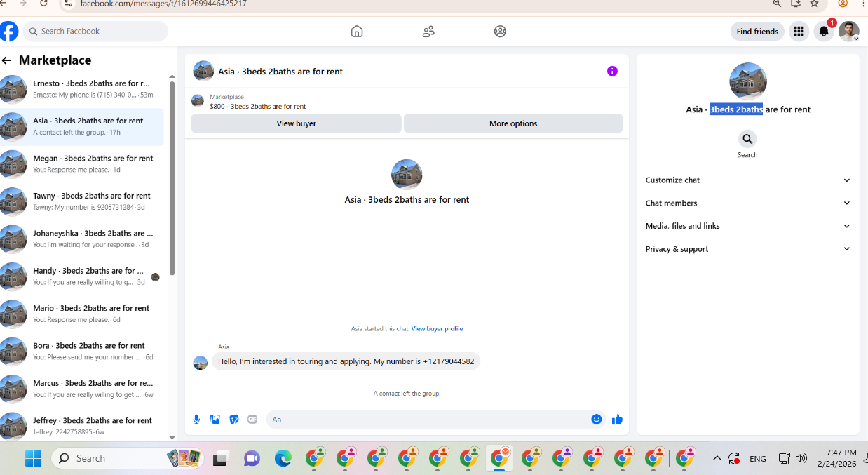The height and width of the screenshot is (475, 868).
Task: Click in the Search Facebook field
Action: pyautogui.click(x=96, y=32)
